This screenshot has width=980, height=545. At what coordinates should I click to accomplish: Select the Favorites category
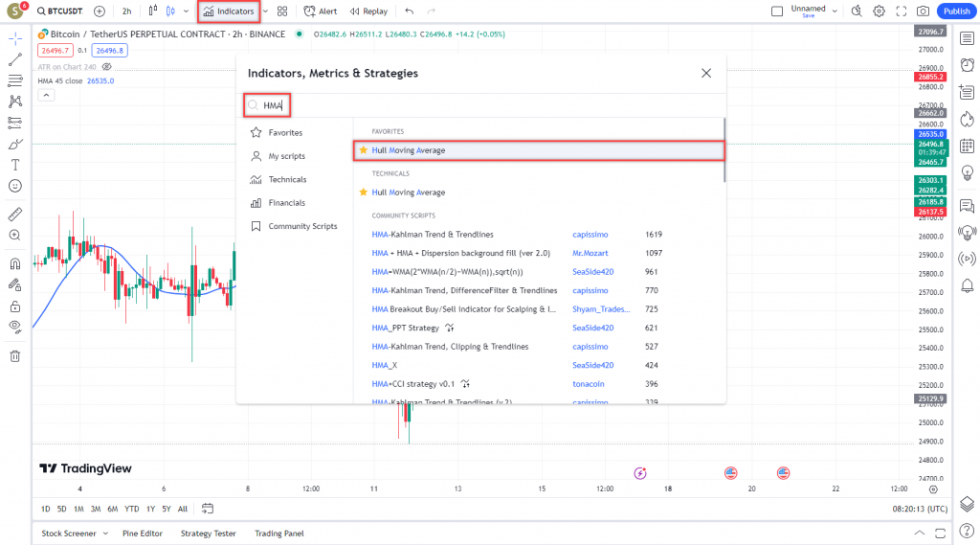[285, 132]
